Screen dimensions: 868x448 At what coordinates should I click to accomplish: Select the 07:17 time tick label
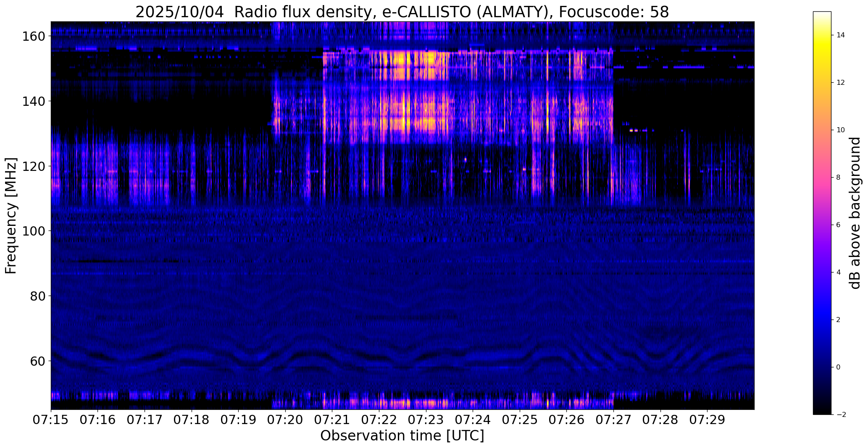point(145,420)
